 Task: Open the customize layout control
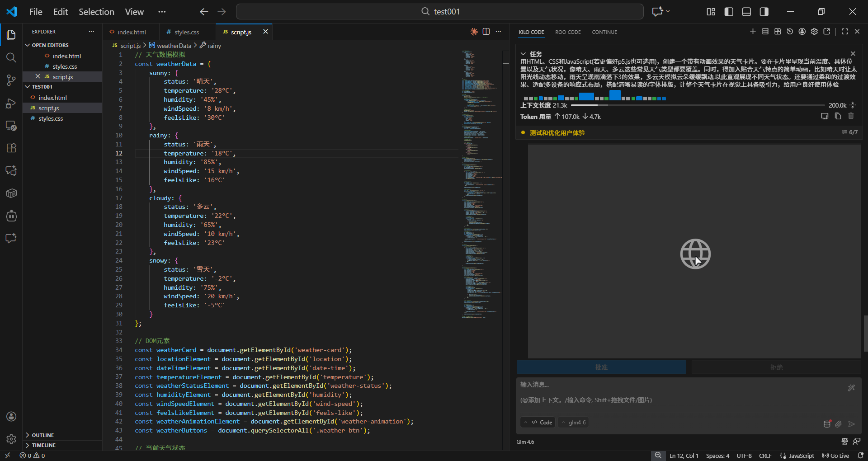(711, 12)
